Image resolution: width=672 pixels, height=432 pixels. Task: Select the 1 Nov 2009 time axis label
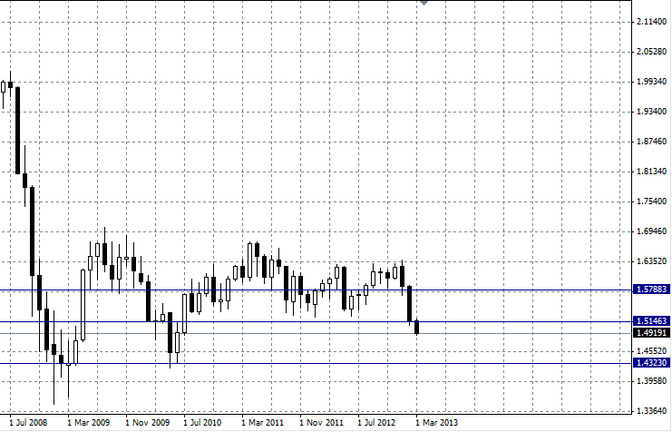tap(147, 423)
